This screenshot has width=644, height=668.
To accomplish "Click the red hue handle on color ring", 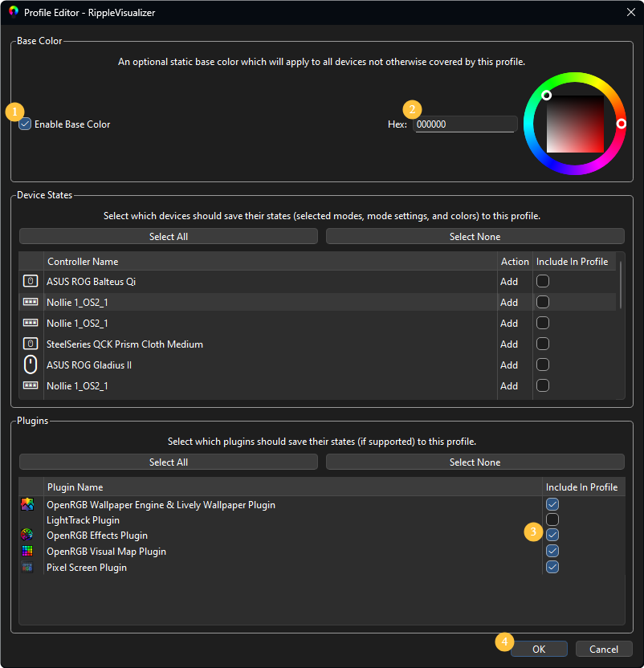I will tap(622, 124).
